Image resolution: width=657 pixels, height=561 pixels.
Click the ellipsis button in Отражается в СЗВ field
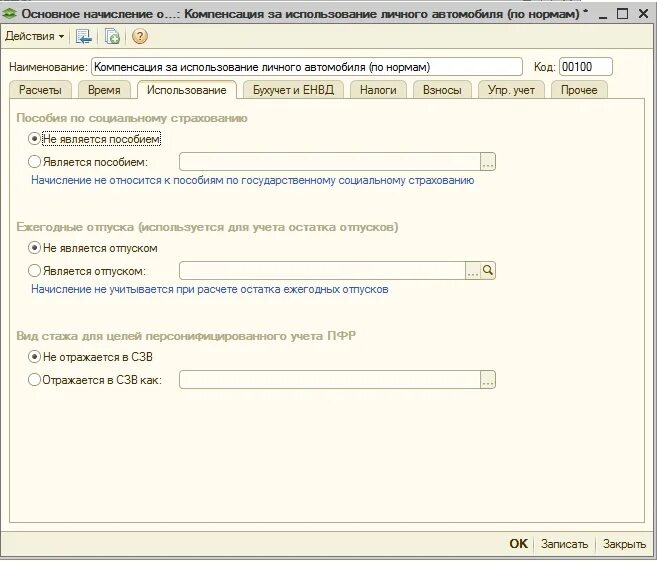[488, 380]
